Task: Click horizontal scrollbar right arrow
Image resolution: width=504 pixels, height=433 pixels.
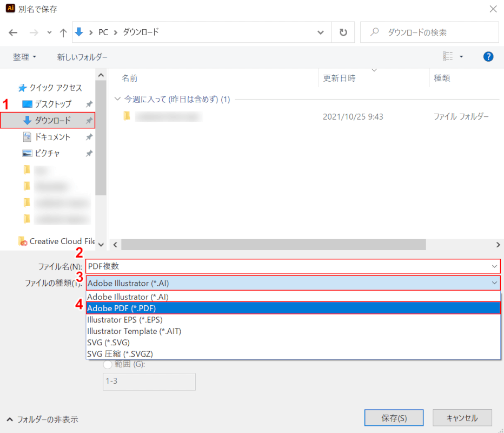Action: [498, 245]
